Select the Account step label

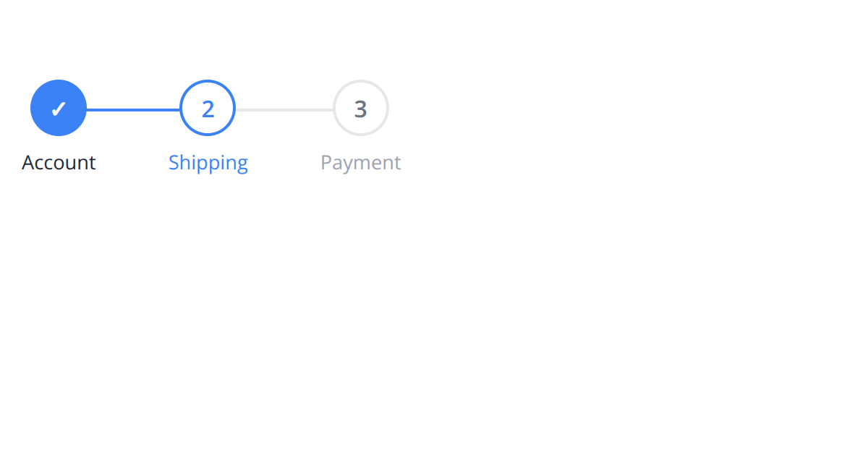point(59,162)
